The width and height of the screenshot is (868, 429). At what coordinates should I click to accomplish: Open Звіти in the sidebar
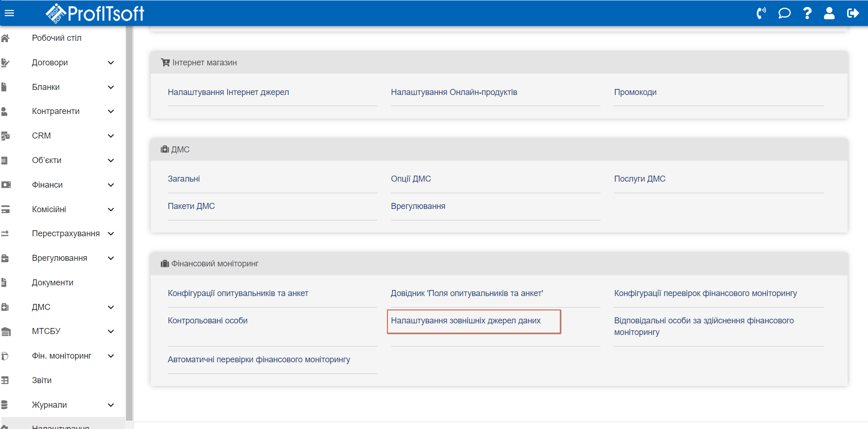pyautogui.click(x=42, y=380)
